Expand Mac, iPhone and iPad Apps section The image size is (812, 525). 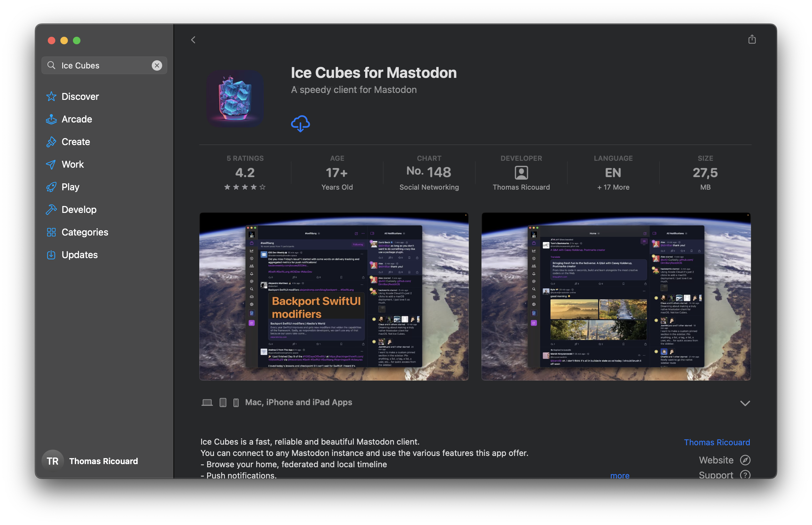pos(745,403)
